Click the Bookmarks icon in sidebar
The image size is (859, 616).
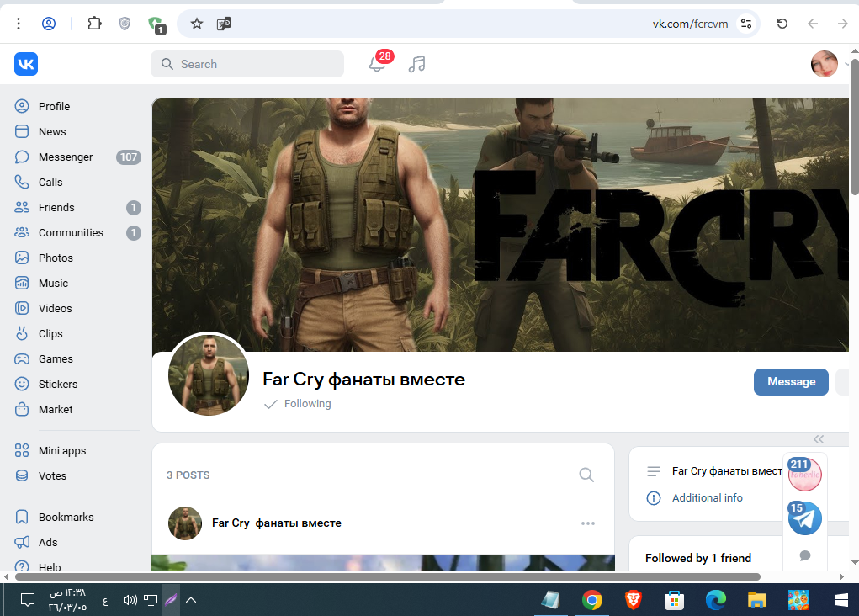[x=22, y=517]
